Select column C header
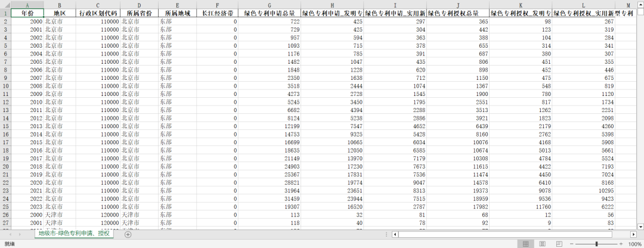This screenshot has height=248, width=644. point(98,5)
